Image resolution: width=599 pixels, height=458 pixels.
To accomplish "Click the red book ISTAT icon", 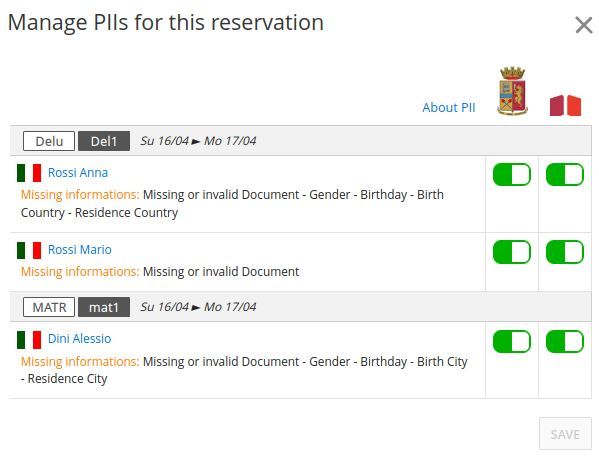I will coord(565,105).
